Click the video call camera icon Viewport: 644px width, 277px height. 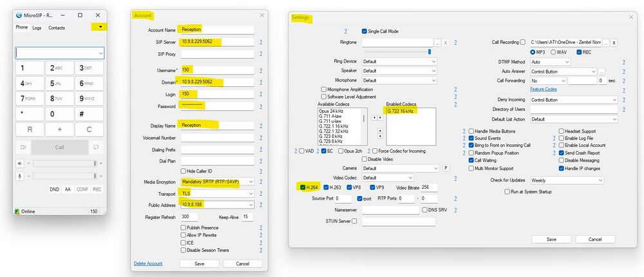point(23,147)
